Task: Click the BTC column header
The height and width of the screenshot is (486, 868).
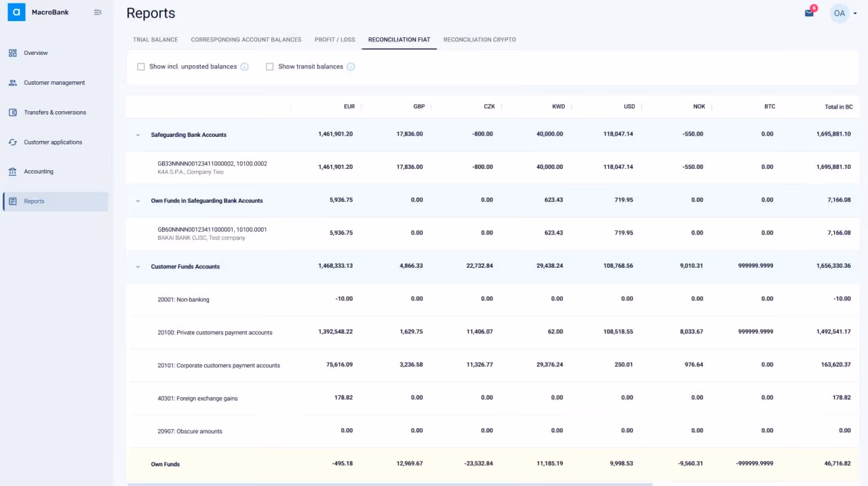Action: (x=770, y=106)
